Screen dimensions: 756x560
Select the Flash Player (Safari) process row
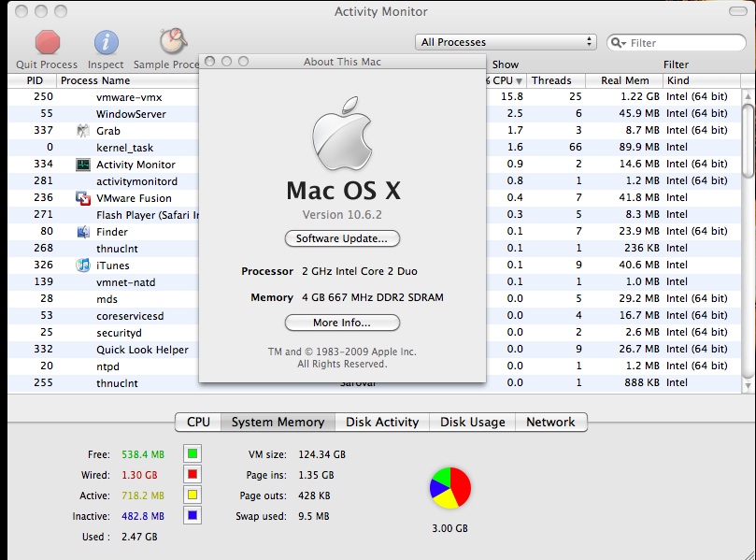click(374, 215)
